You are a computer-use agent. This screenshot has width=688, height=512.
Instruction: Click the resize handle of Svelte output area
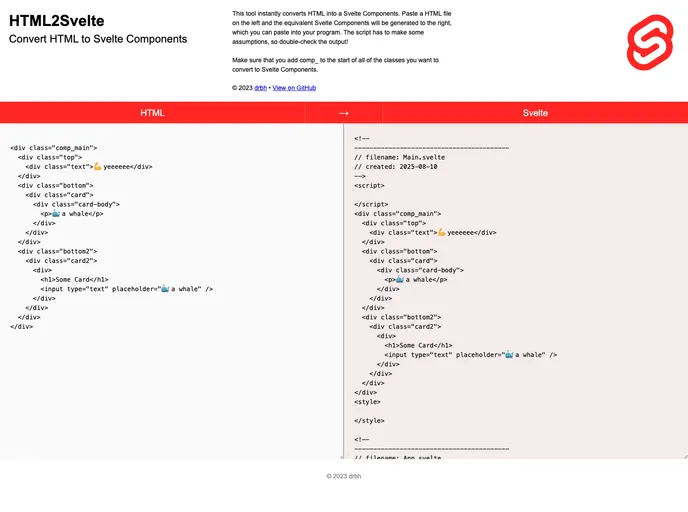pos(685,457)
